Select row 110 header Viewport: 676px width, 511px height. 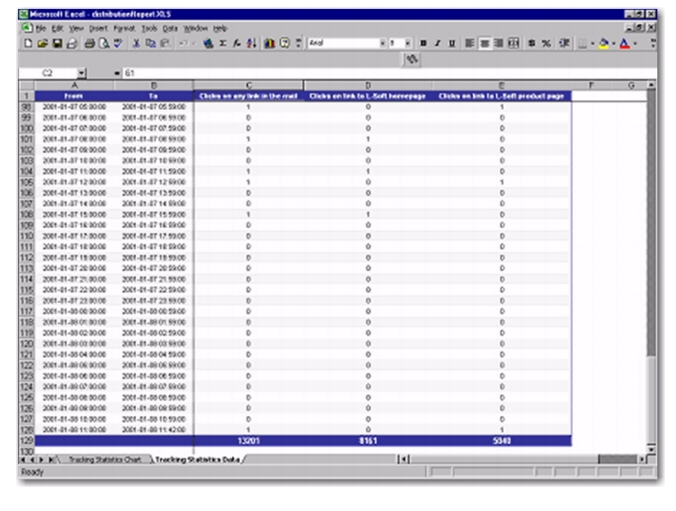pyautogui.click(x=26, y=236)
